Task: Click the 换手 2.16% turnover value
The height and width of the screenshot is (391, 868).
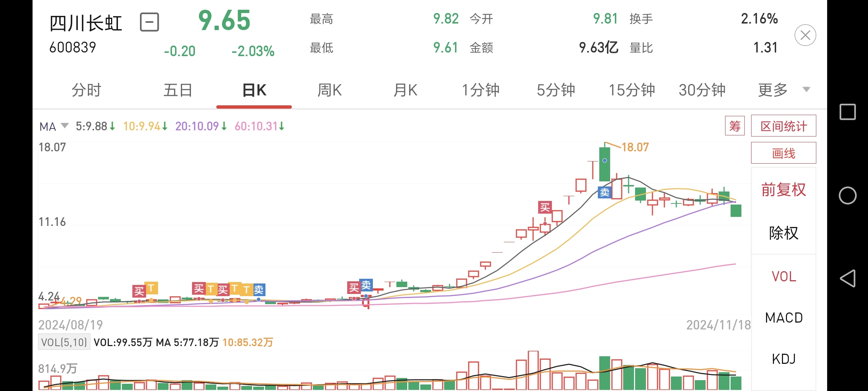Action: click(x=759, y=19)
